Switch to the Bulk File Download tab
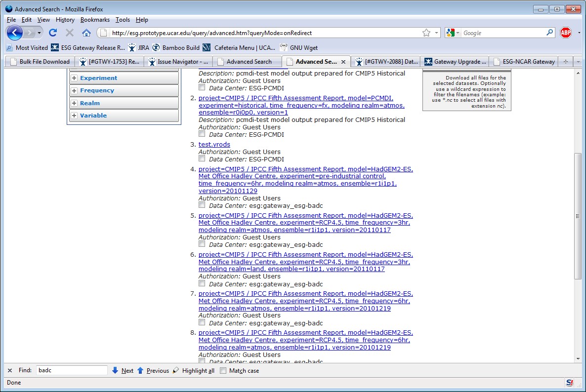This screenshot has height=392, width=586. click(40, 62)
